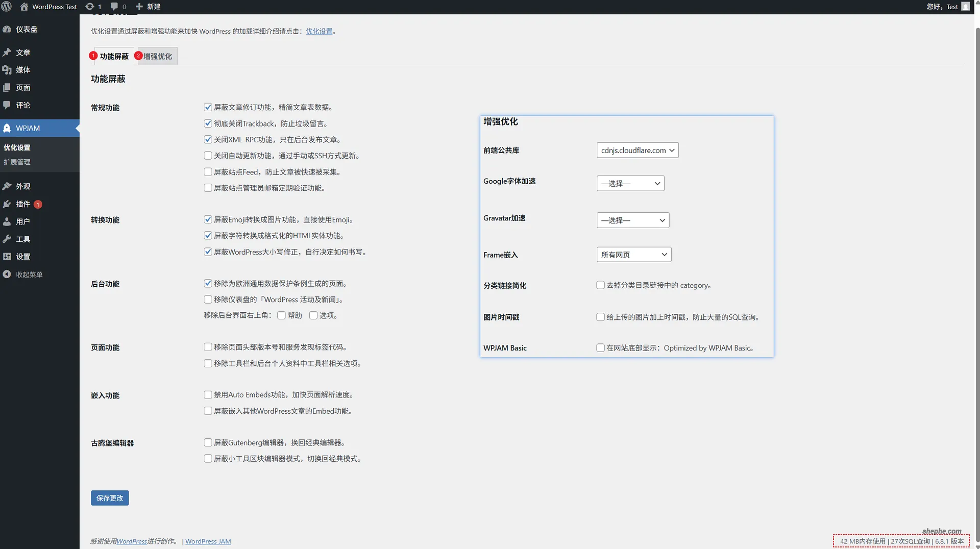Open the 评论 comments panel
The height and width of the screenshot is (549, 980).
pos(22,105)
